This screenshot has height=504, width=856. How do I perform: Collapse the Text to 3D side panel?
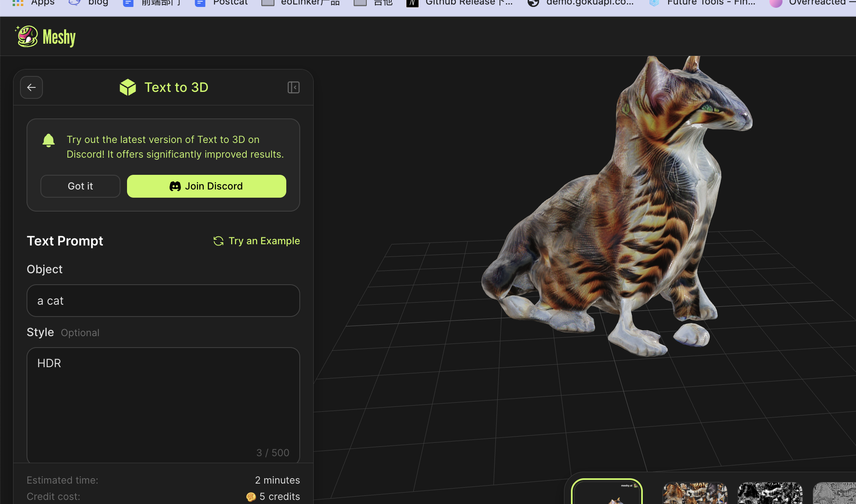[294, 87]
